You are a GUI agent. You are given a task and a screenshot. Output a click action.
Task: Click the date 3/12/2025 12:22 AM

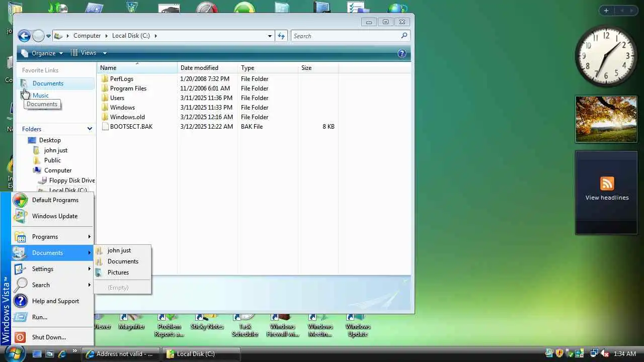pyautogui.click(x=206, y=127)
